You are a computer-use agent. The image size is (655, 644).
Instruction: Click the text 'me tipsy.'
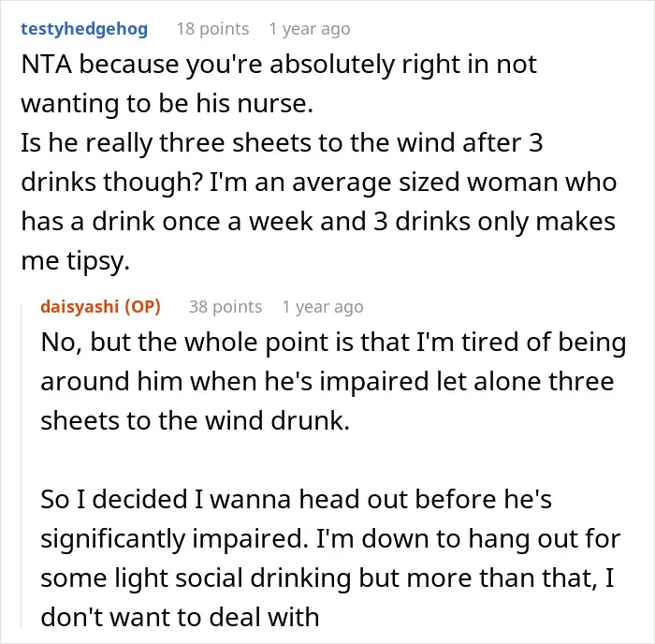pyautogui.click(x=76, y=261)
